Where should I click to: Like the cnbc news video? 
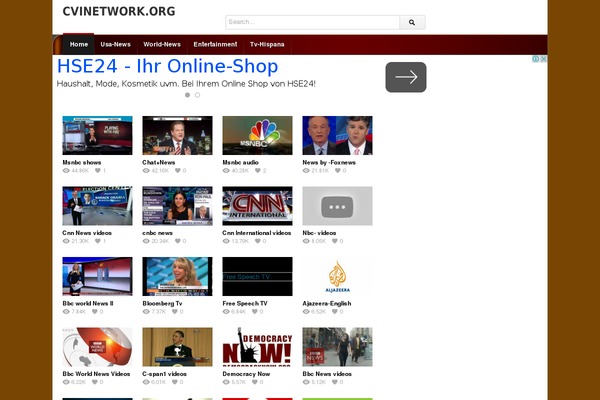178,241
